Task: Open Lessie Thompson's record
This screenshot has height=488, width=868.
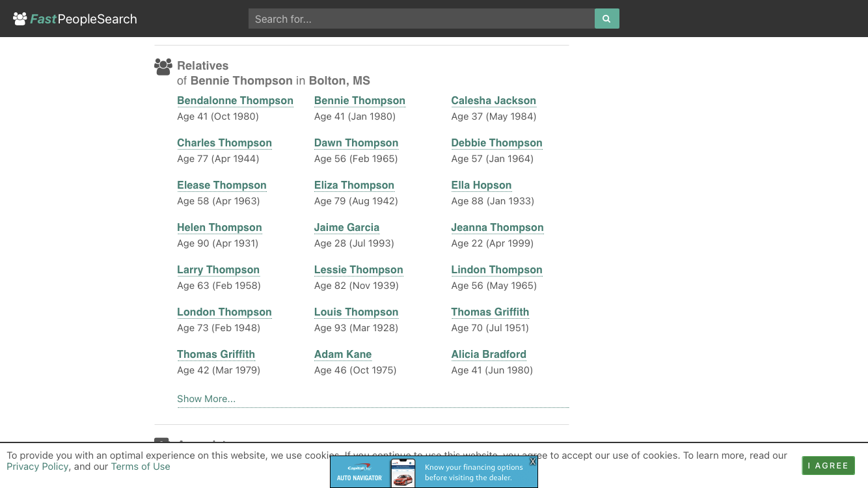Action: (x=359, y=270)
